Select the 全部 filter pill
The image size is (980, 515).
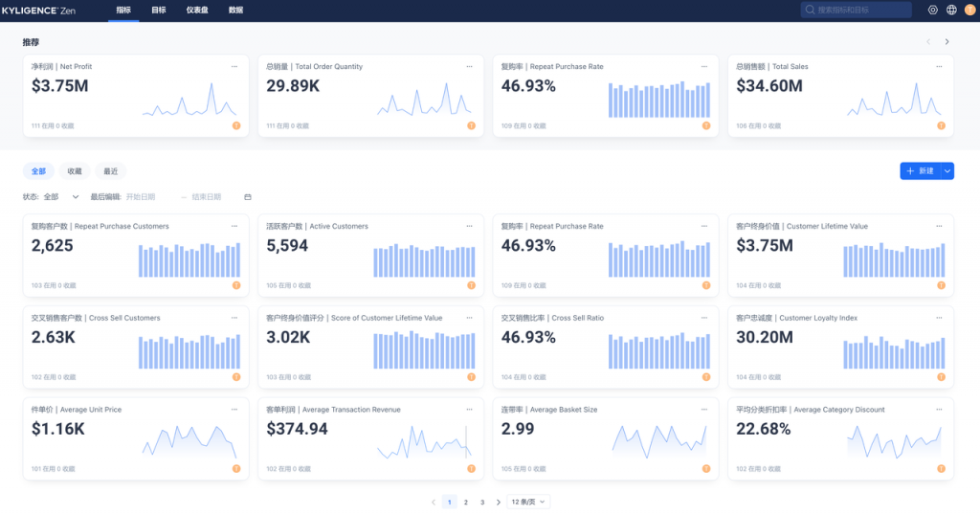pyautogui.click(x=38, y=171)
